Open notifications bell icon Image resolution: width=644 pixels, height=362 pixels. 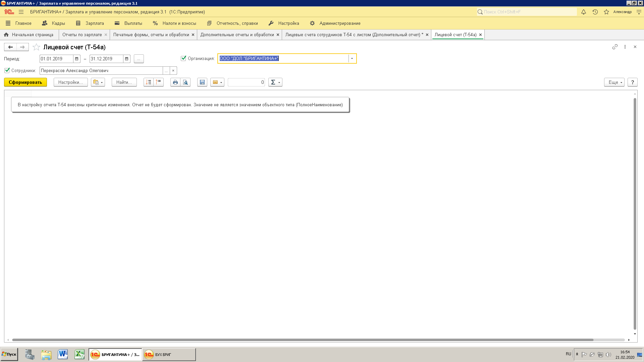(x=584, y=12)
